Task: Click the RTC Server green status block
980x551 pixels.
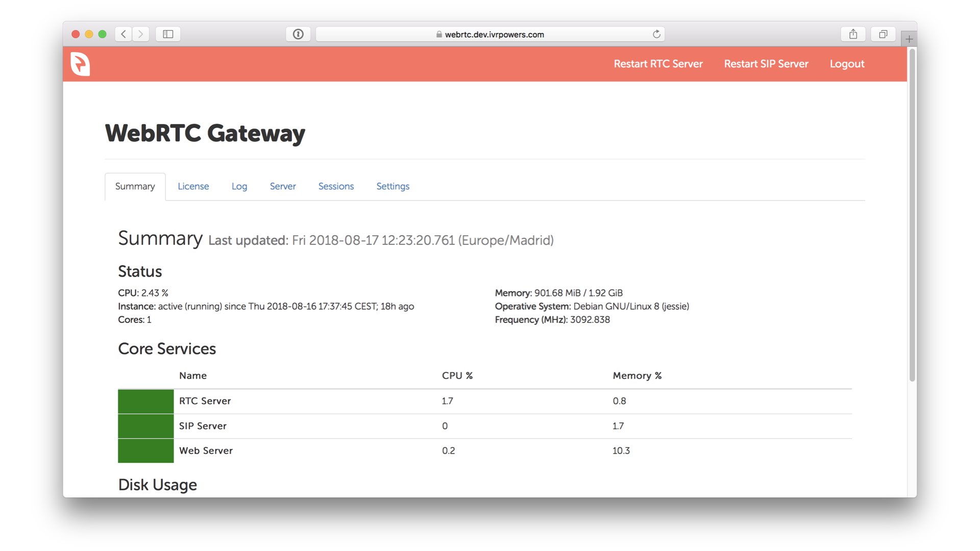Action: pos(145,401)
